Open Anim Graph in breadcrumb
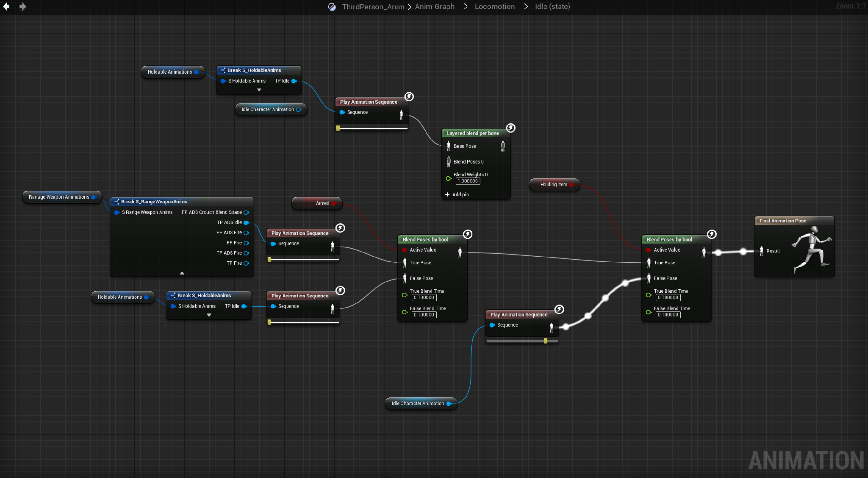Viewport: 868px width, 478px height. coord(434,6)
